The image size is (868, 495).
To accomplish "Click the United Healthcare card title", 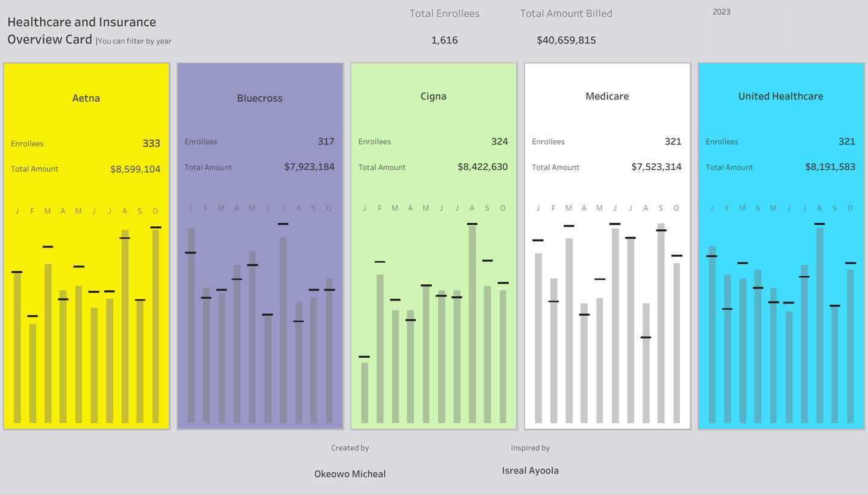I will (781, 96).
